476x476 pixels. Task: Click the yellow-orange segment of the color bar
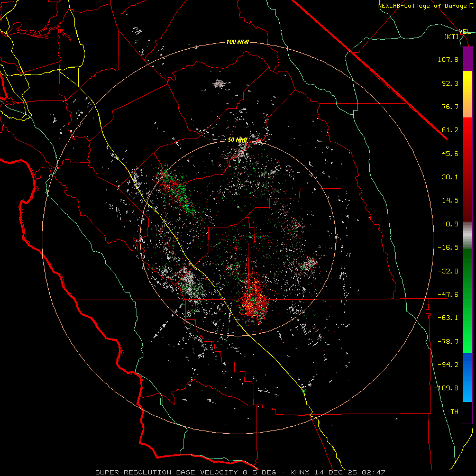click(x=467, y=94)
